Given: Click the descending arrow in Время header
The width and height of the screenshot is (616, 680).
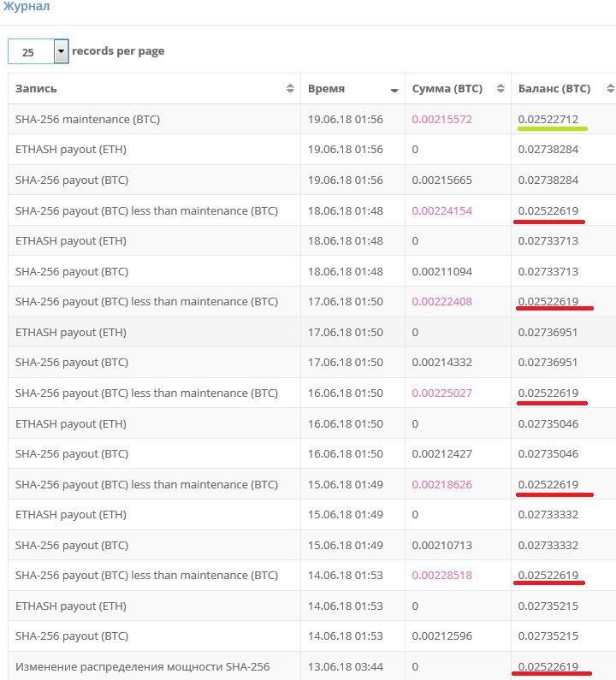Looking at the screenshot, I should 394,90.
